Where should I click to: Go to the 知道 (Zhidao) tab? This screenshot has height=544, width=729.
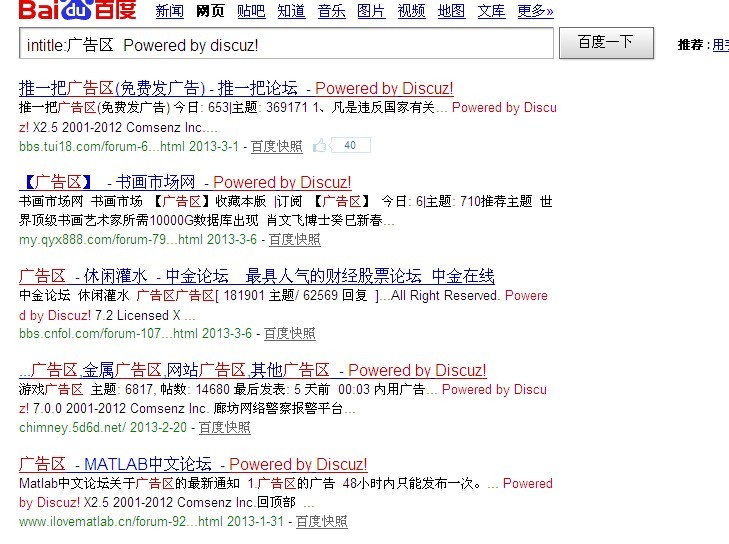[x=291, y=12]
